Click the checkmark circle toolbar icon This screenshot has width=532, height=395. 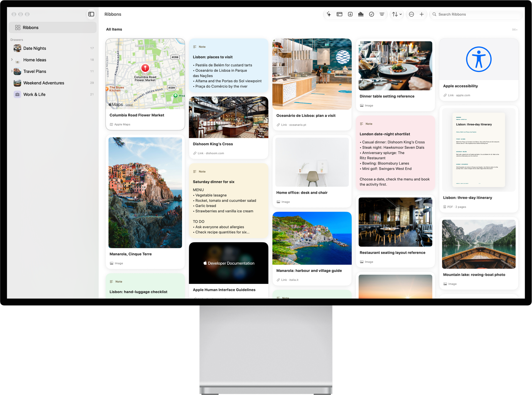pos(371,14)
